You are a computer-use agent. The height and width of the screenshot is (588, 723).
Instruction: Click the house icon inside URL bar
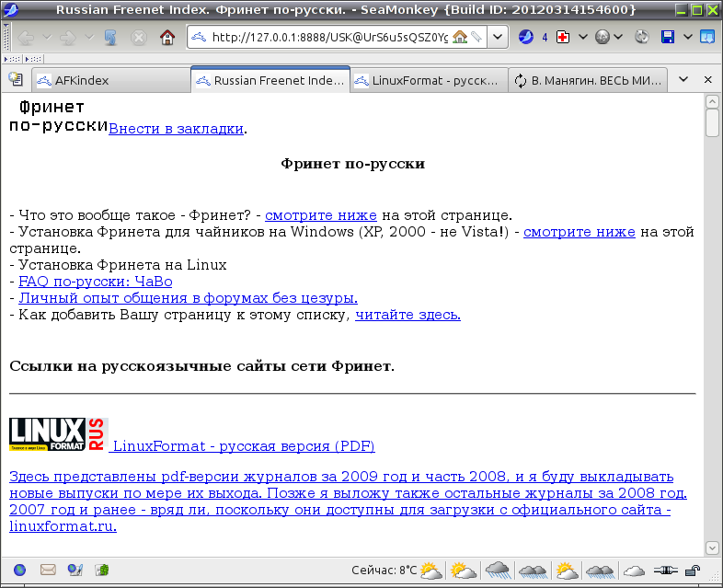click(460, 37)
